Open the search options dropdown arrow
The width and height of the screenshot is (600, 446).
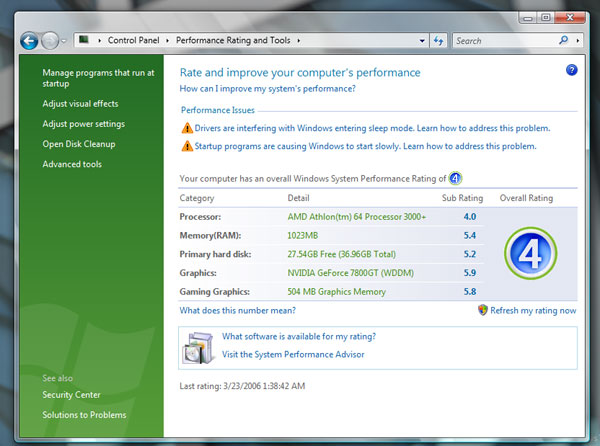coord(578,40)
